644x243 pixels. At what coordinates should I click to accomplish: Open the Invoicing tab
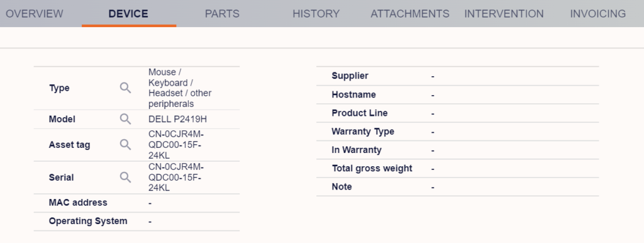[x=597, y=14]
